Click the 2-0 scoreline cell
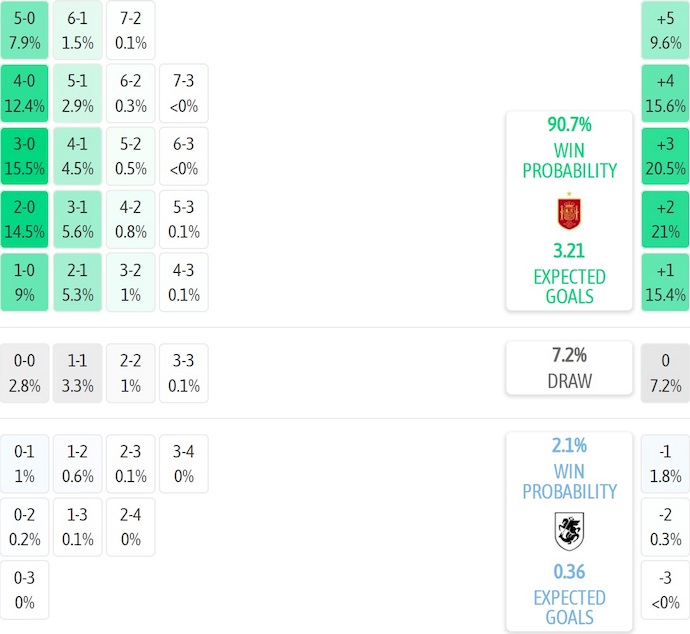The width and height of the screenshot is (690, 634). tap(23, 219)
